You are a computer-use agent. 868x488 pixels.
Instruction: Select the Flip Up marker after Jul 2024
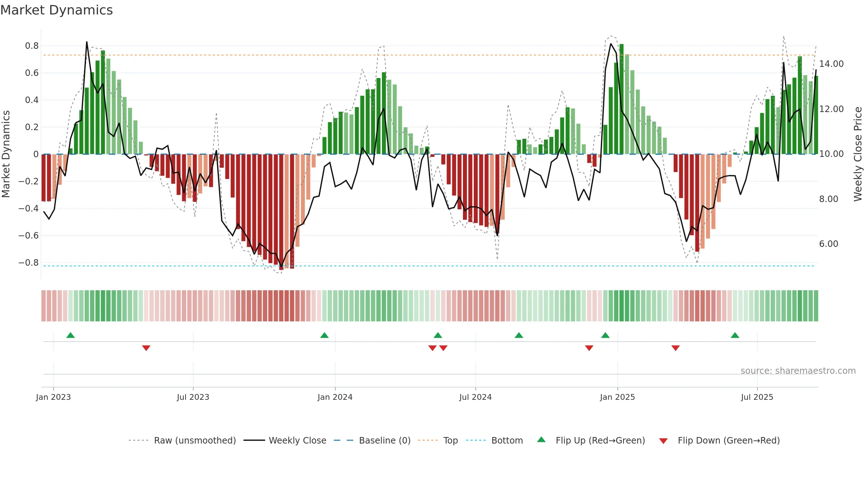[519, 335]
